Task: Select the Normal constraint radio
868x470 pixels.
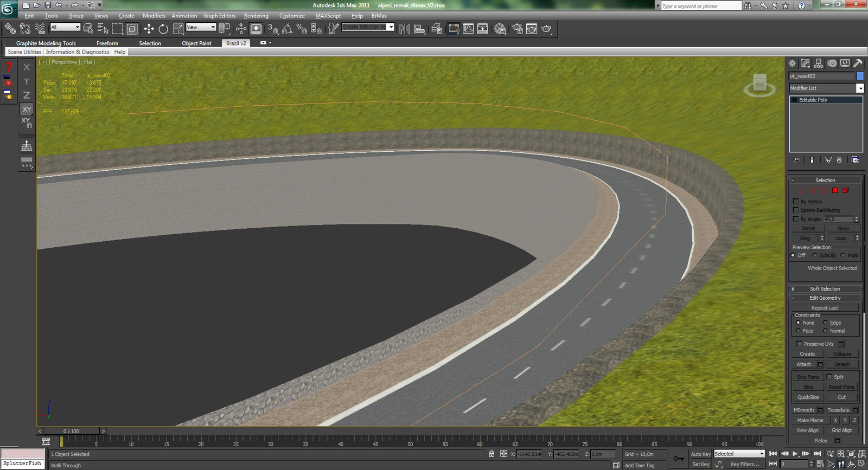Action: tap(825, 331)
